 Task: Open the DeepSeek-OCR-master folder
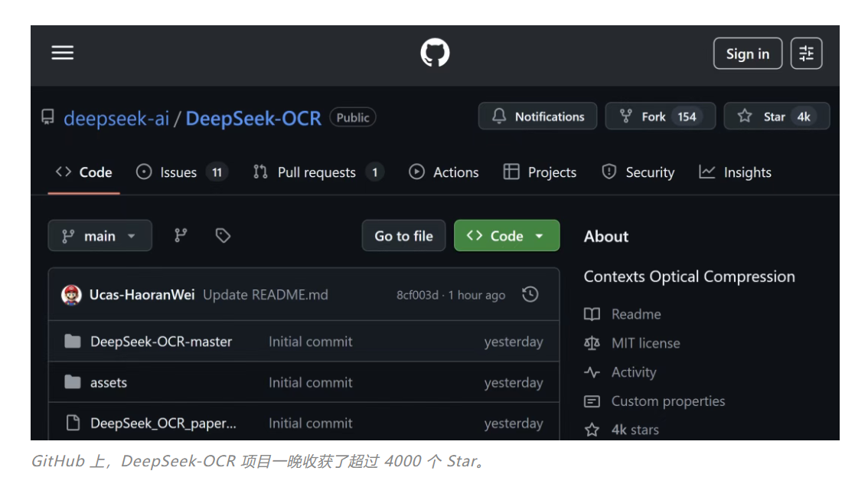pos(161,342)
